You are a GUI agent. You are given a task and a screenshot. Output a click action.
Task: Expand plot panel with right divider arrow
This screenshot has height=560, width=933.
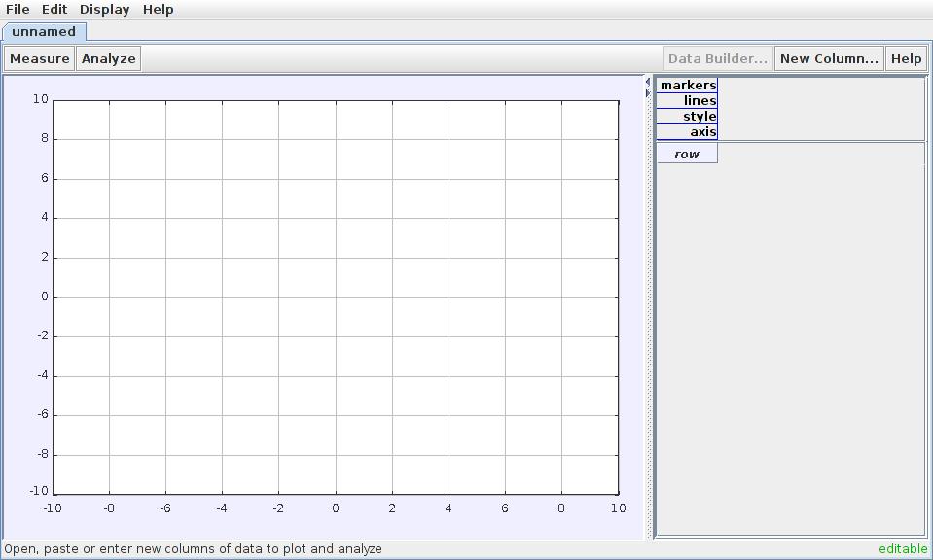[x=648, y=93]
